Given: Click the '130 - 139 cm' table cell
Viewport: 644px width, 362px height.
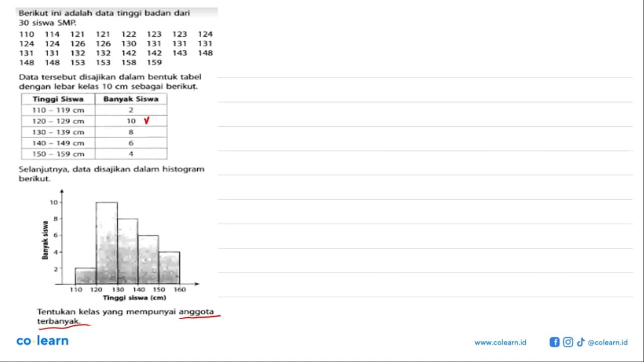Looking at the screenshot, I should (58, 132).
